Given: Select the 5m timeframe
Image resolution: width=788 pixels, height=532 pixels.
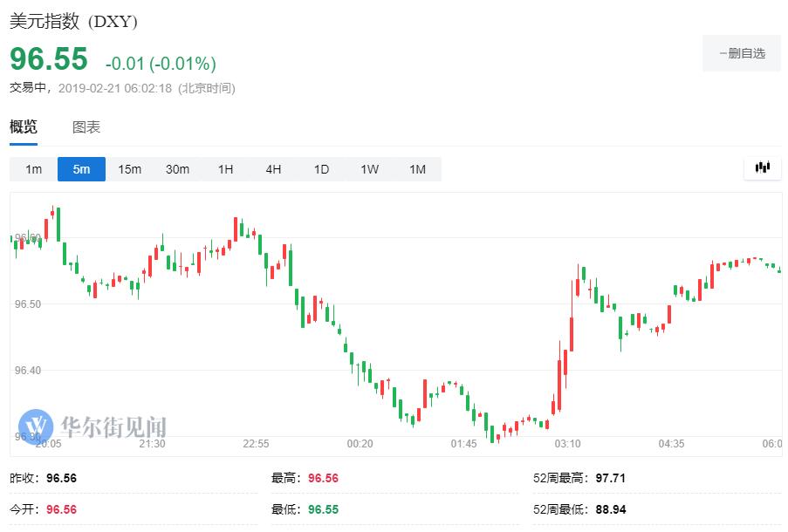Looking at the screenshot, I should (81, 169).
